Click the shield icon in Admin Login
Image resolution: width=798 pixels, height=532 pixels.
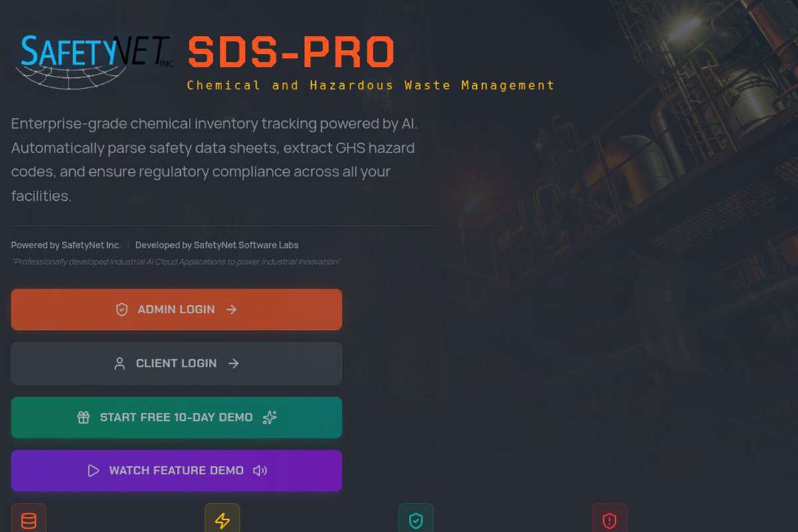[122, 309]
